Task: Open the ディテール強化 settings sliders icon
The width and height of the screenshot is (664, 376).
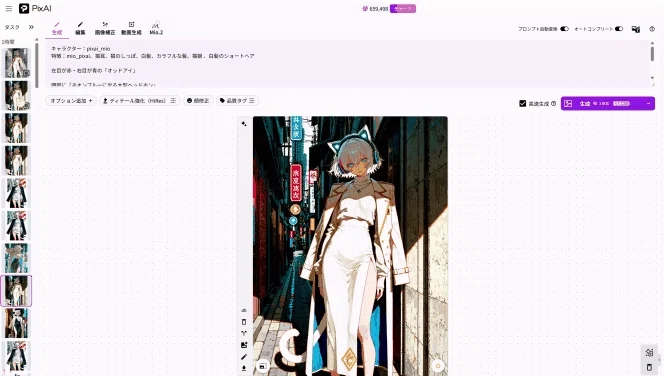Action: [173, 101]
